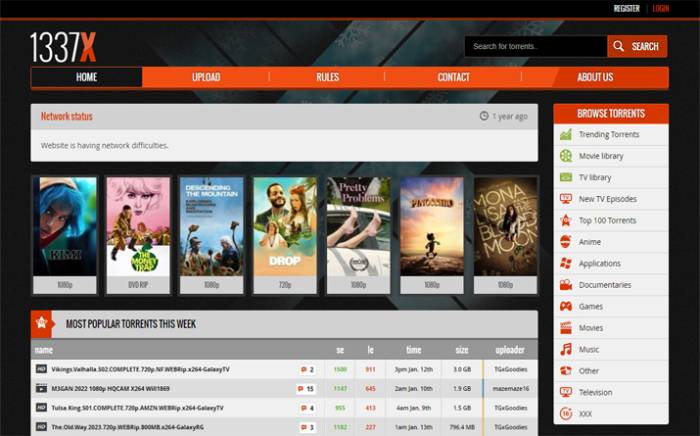Open the Contact tab
Viewport: 700px width, 436px height.
click(454, 77)
